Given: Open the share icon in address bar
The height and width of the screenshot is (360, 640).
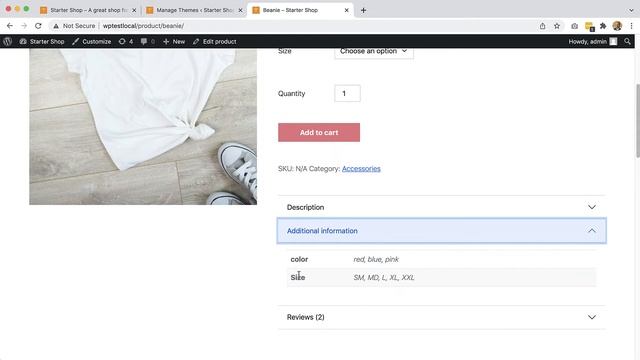Looking at the screenshot, I should click(x=542, y=26).
